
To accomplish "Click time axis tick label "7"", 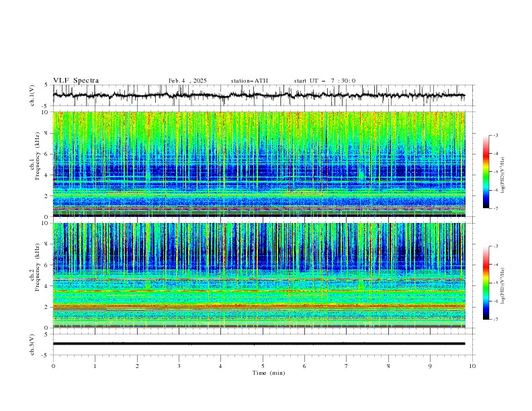I will [347, 366].
